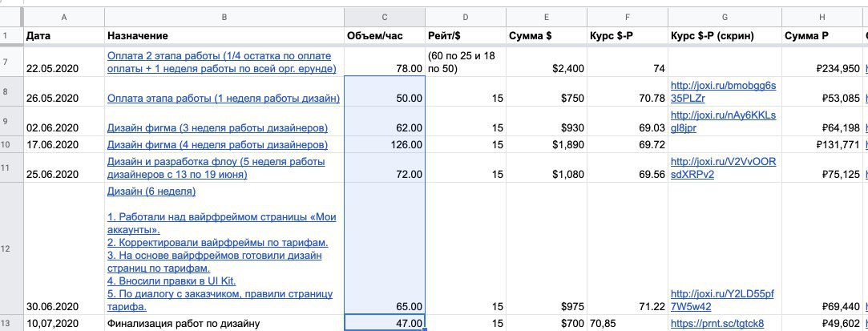Open joxi.ru/nAy6KKLsgl8jpr link

point(723,122)
